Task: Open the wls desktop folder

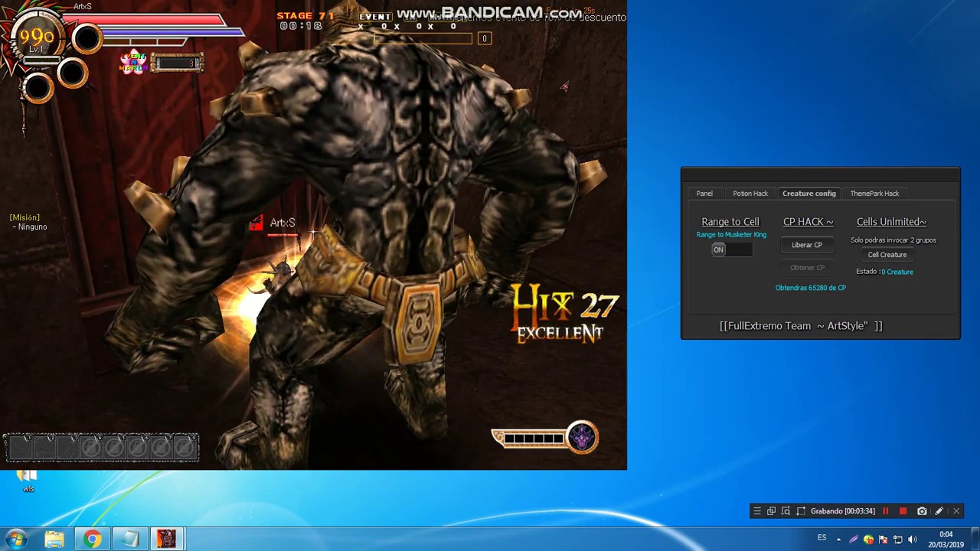Action: (x=28, y=481)
